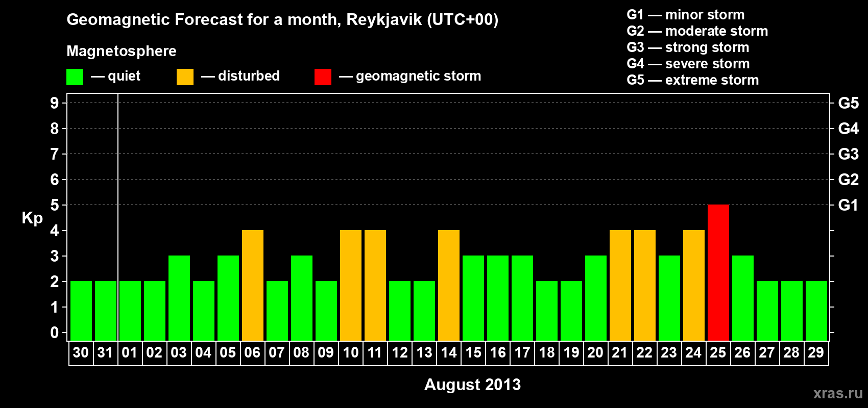
Task: Click the 'G3 — strong storm' legend text
Action: click(x=688, y=47)
